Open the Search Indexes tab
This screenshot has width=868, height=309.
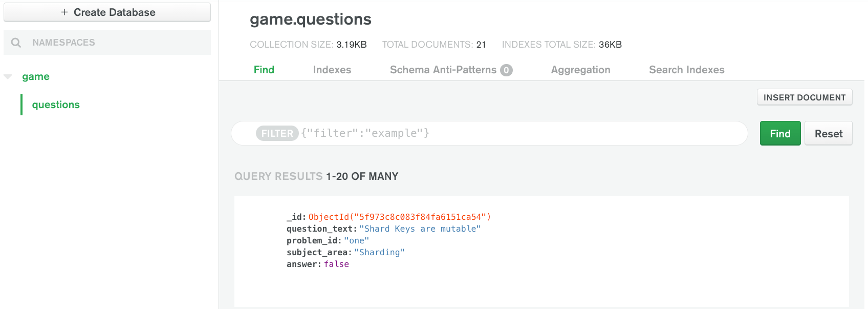(x=686, y=70)
